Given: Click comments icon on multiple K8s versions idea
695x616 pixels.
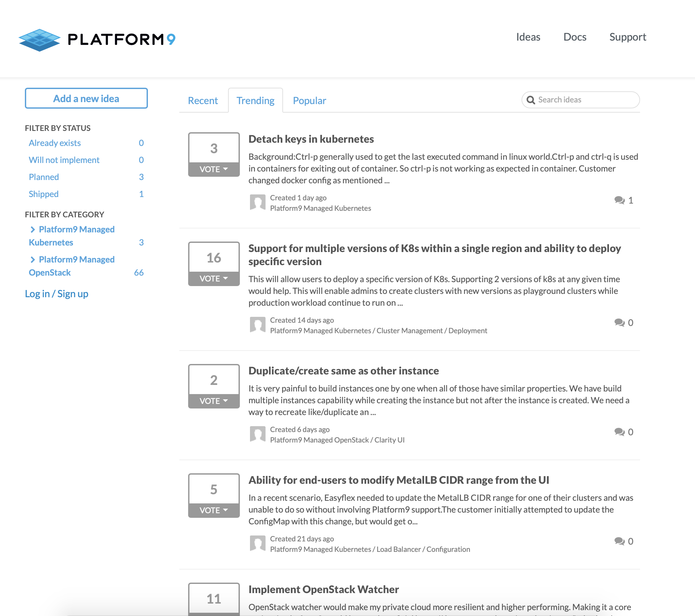Looking at the screenshot, I should click(619, 323).
